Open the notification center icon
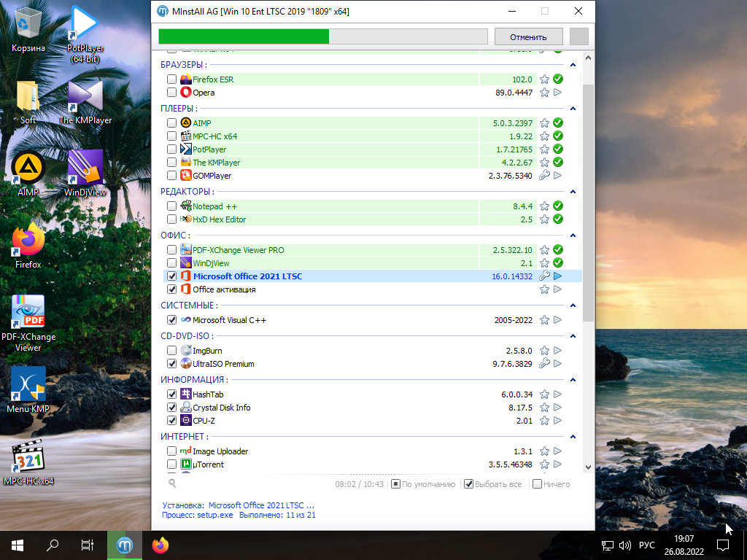The height and width of the screenshot is (560, 747). tap(723, 545)
